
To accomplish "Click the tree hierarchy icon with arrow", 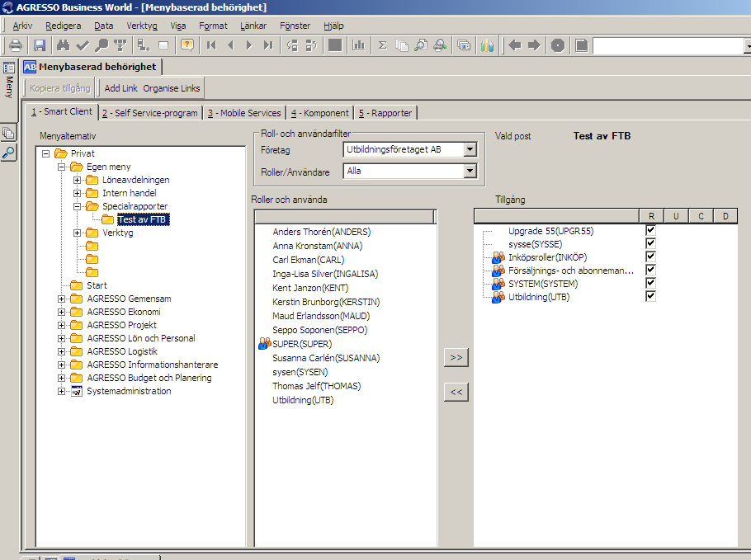I will 144,45.
